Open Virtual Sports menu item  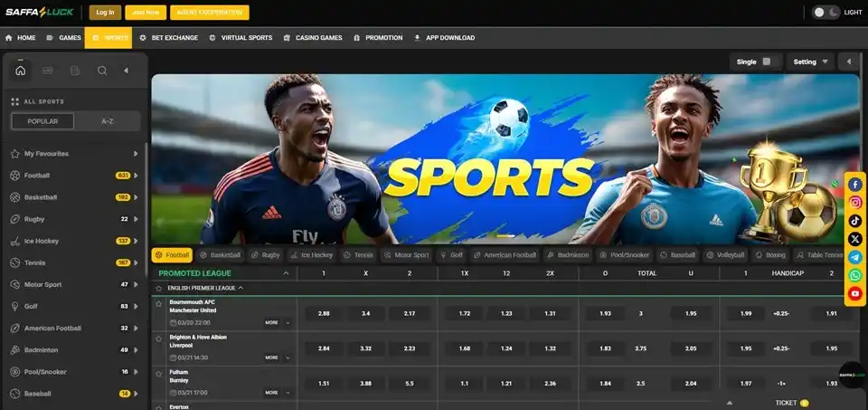[x=241, y=38]
